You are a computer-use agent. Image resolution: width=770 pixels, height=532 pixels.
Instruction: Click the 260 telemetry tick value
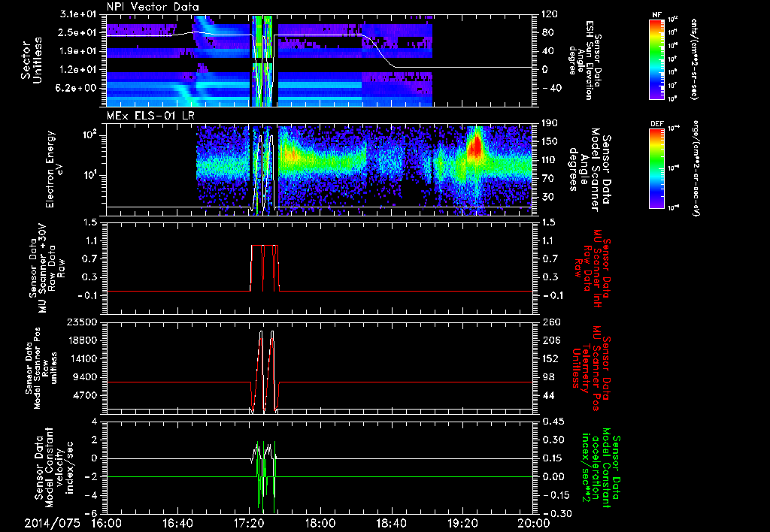coord(550,322)
